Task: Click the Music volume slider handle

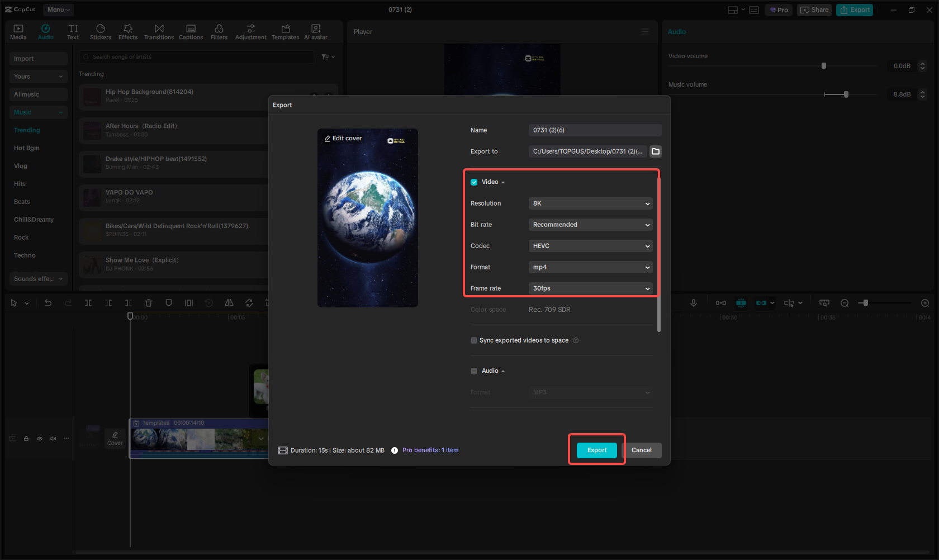Action: point(846,94)
